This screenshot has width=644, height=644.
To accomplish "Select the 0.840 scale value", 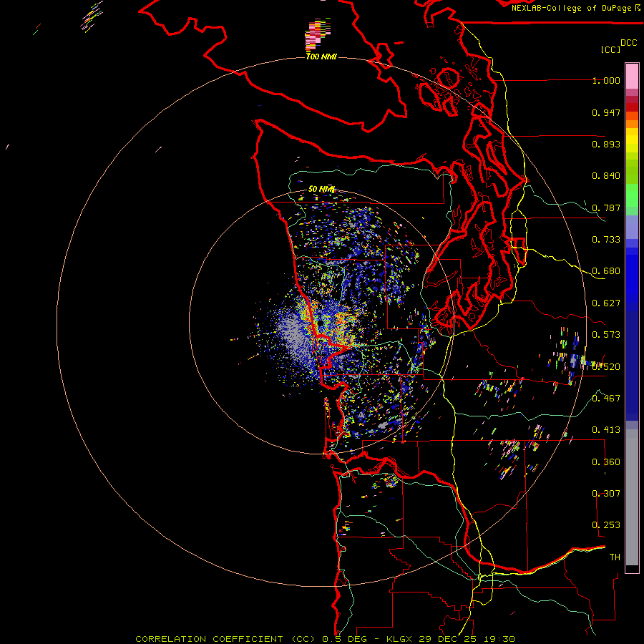I will click(606, 176).
